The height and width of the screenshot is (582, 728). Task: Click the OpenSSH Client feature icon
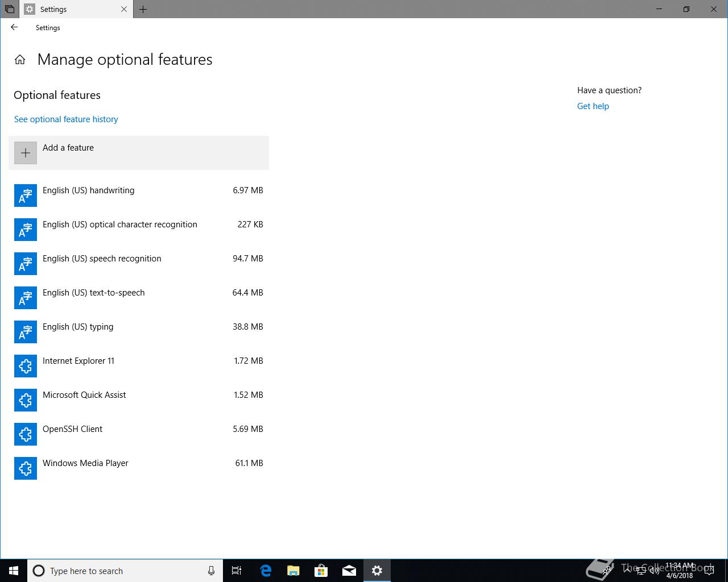point(26,434)
